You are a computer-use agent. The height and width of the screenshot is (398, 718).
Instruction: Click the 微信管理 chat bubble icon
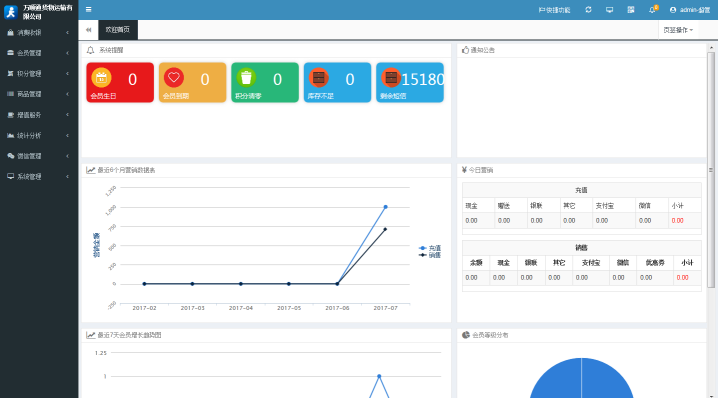[x=11, y=156]
